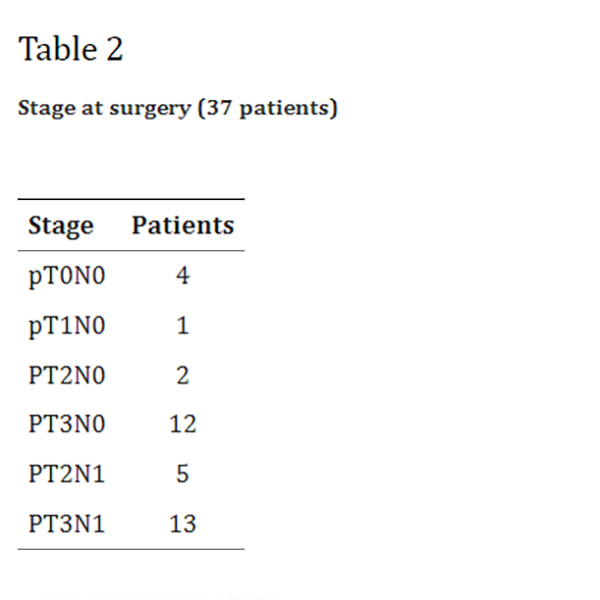Click patient count 13 for PT3N1
The image size is (600, 600).
[183, 524]
